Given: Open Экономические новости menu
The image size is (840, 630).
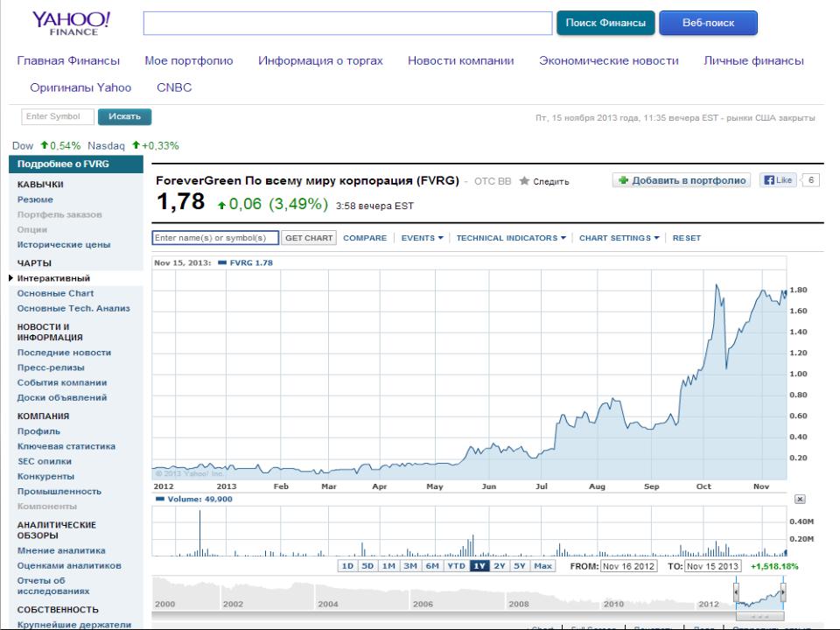Looking at the screenshot, I should pyautogui.click(x=609, y=60).
